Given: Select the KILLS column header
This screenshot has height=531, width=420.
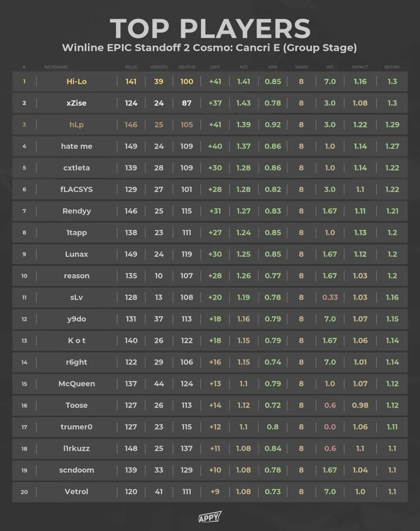Looking at the screenshot, I should click(x=131, y=67).
